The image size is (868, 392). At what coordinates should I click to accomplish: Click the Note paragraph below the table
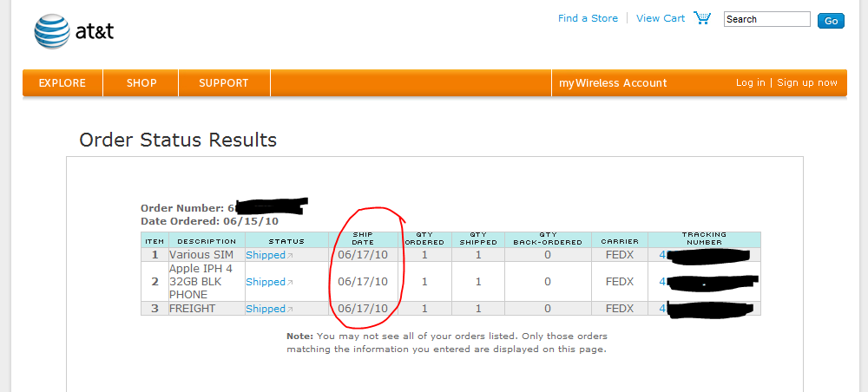pos(447,343)
